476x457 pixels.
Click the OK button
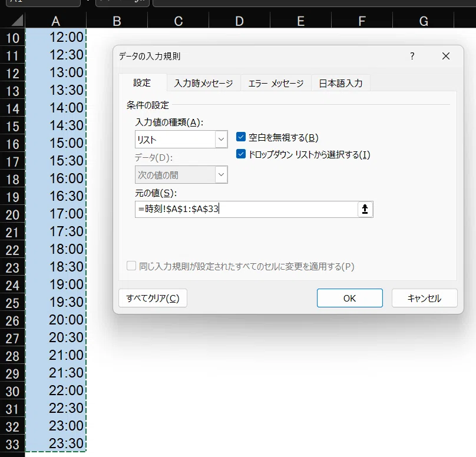(x=350, y=298)
